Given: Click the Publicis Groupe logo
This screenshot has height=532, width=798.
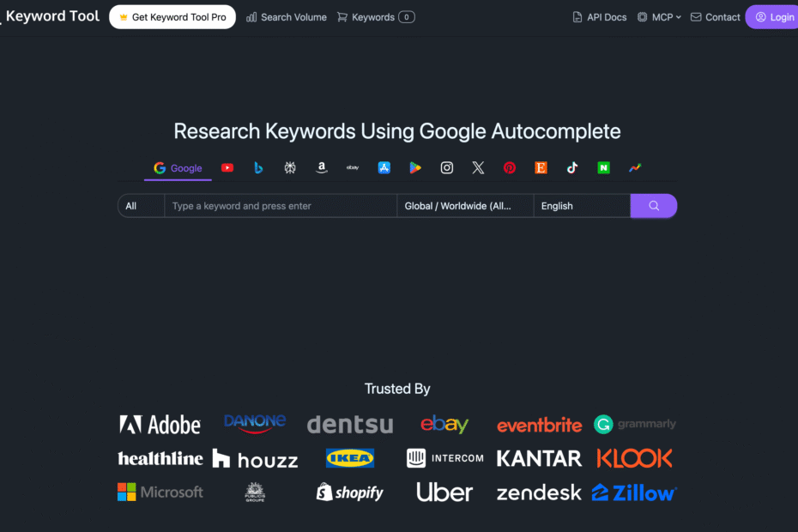Looking at the screenshot, I should click(255, 493).
